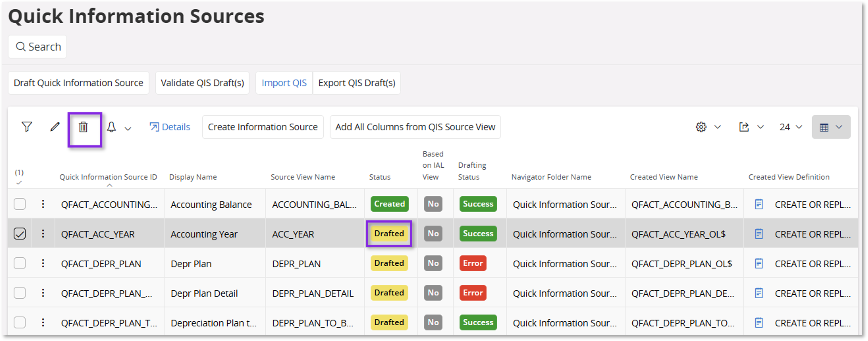868x341 pixels.
Task: Click the pencil edit icon
Action: click(x=55, y=127)
